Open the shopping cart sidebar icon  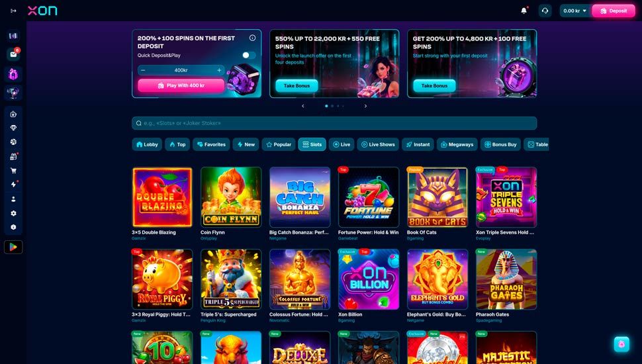(x=13, y=171)
